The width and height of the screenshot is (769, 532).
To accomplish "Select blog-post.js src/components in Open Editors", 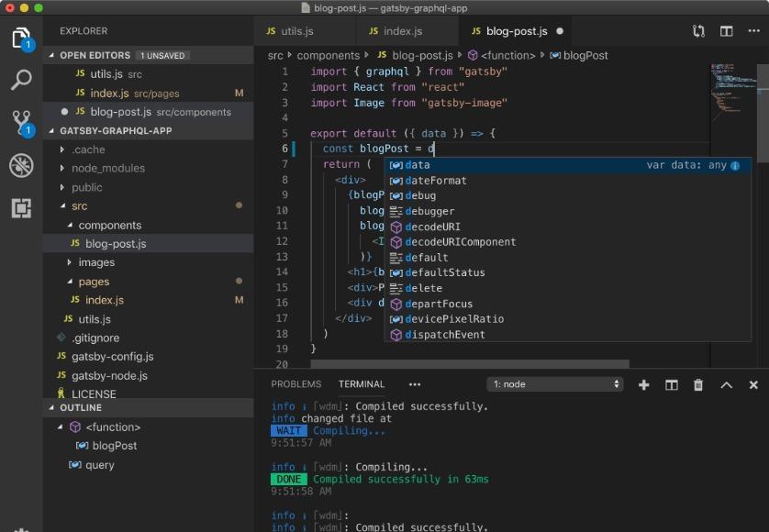I will pyautogui.click(x=148, y=112).
